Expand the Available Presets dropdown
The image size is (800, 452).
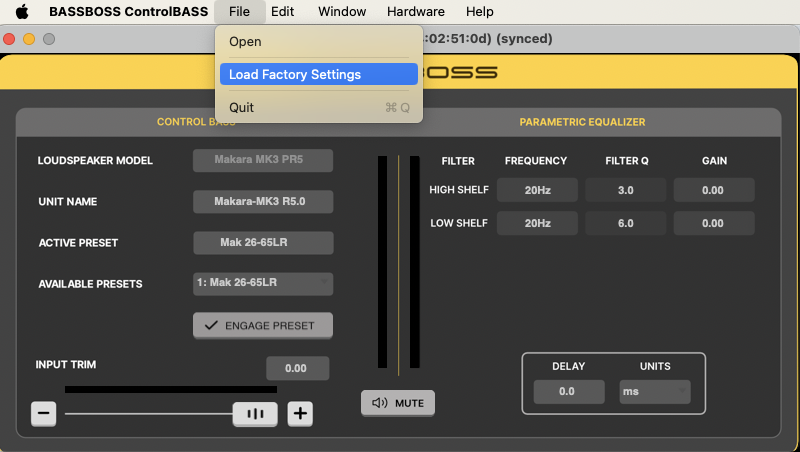[262, 283]
